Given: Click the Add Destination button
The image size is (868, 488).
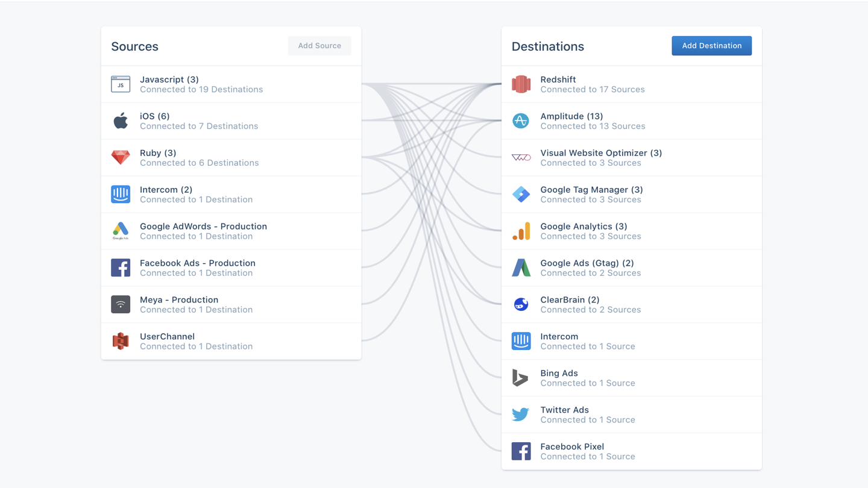Looking at the screenshot, I should point(712,46).
